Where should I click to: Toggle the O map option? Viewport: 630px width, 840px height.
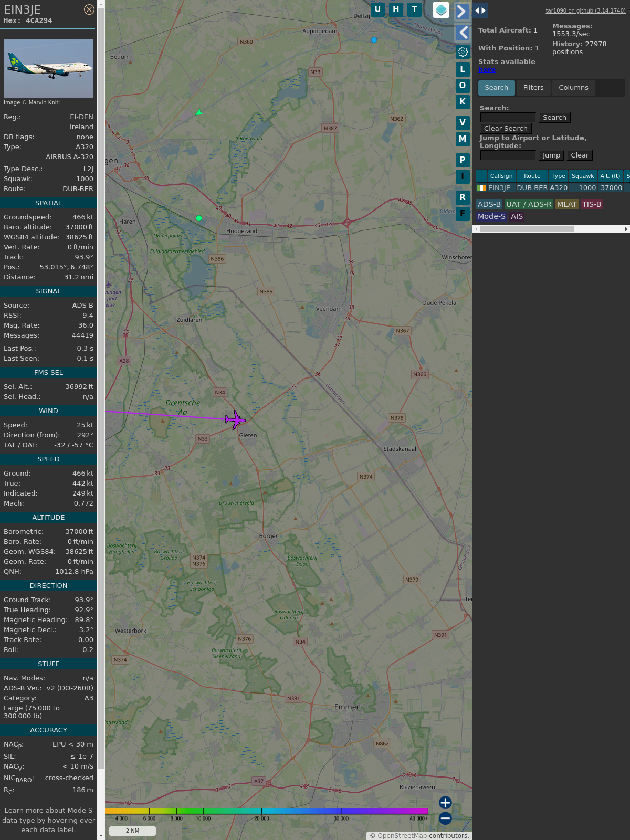[463, 86]
